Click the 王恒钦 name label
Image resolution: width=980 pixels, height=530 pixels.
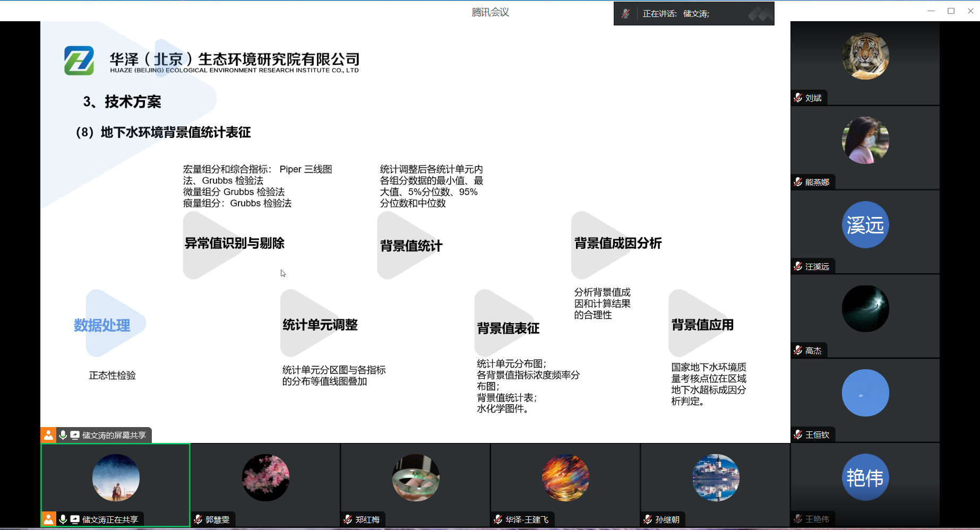[x=817, y=435]
